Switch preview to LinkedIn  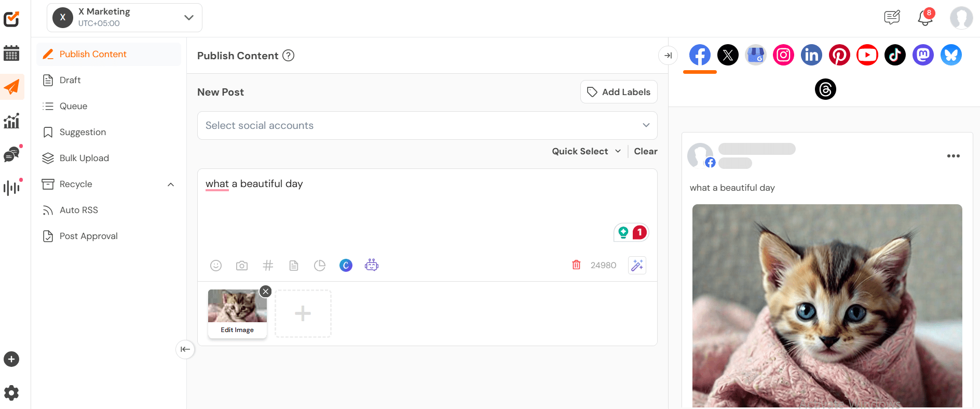coord(812,55)
